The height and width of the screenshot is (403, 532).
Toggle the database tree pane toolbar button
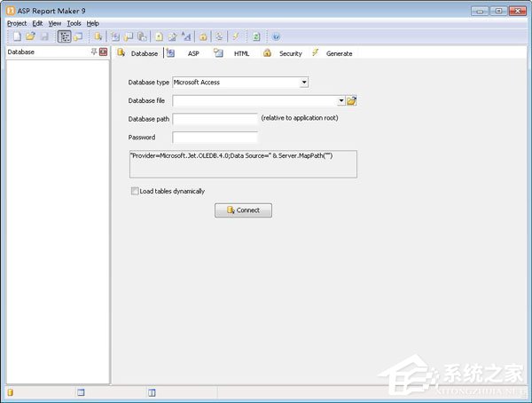64,36
